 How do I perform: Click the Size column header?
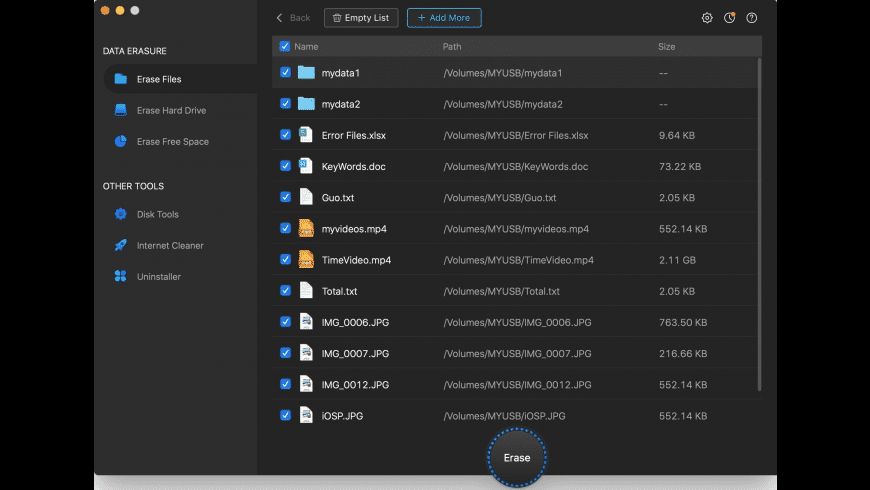click(x=666, y=47)
